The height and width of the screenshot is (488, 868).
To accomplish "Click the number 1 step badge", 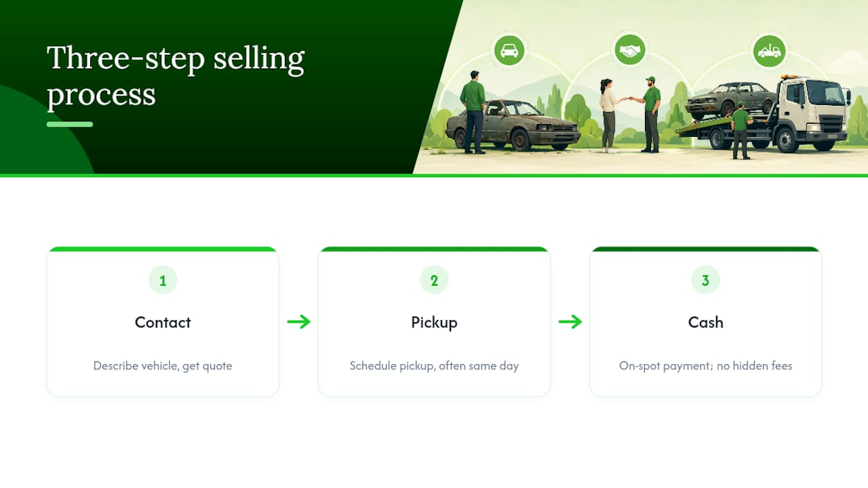I will tap(163, 280).
